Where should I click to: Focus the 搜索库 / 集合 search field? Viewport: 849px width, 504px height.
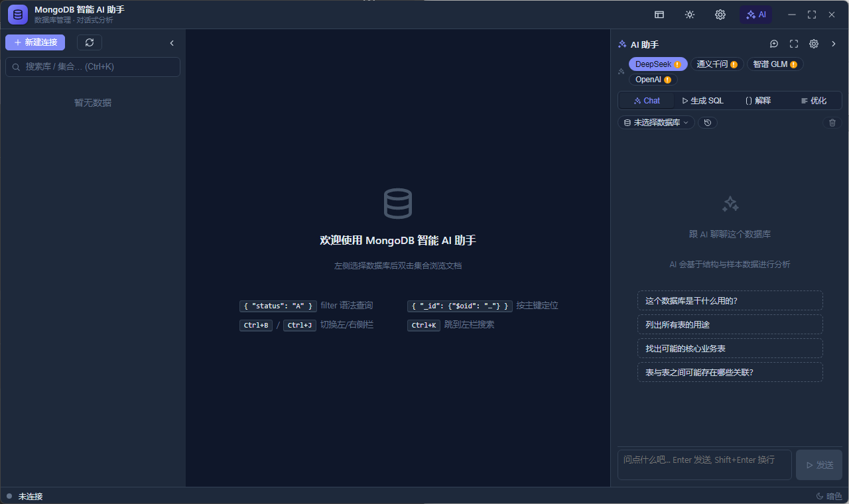click(x=93, y=66)
